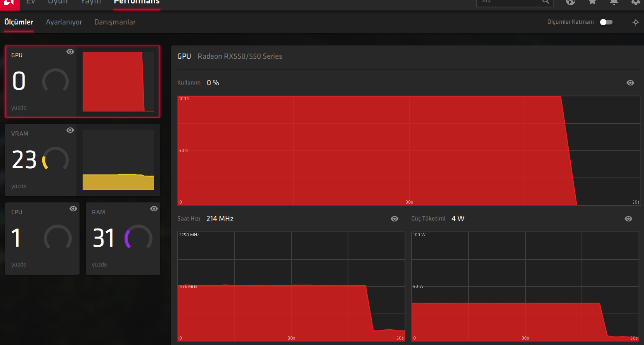Screen dimensions: 644x345
Task: Click the AMD logo home icon
Action: tap(9, 3)
